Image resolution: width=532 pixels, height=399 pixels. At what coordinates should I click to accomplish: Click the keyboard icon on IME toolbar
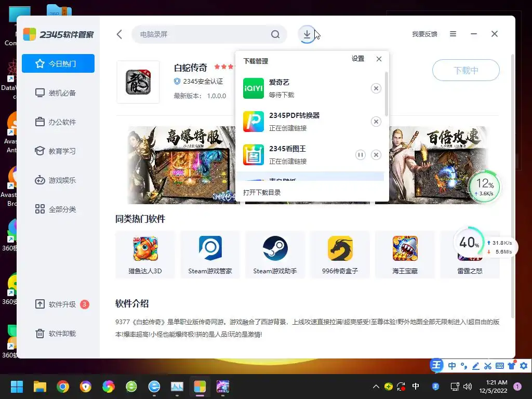[x=499, y=366]
